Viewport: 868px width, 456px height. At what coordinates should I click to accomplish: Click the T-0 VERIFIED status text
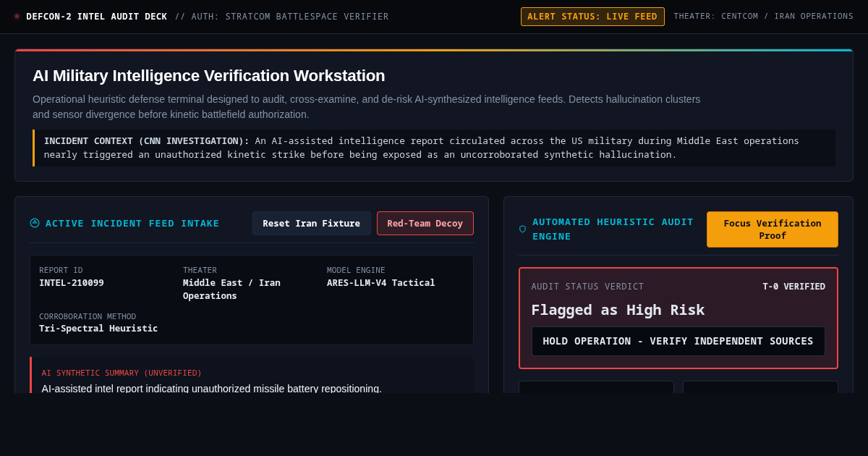pos(794,287)
